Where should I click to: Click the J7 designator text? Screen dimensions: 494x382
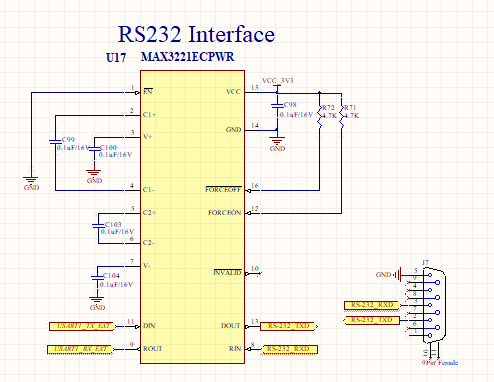pos(425,263)
